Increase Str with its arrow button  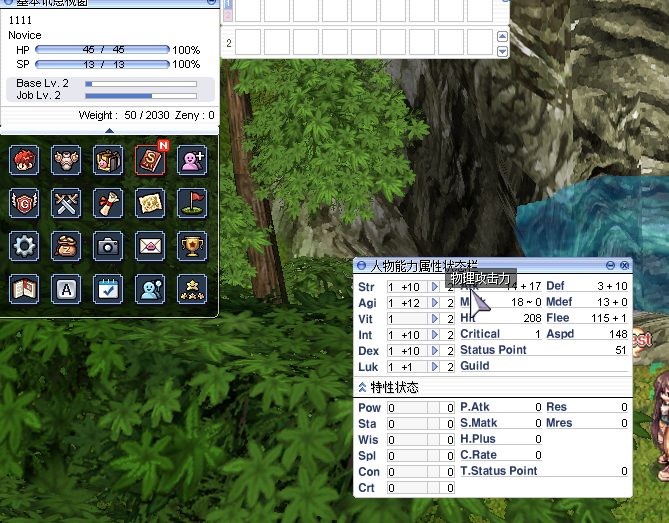[x=434, y=287]
